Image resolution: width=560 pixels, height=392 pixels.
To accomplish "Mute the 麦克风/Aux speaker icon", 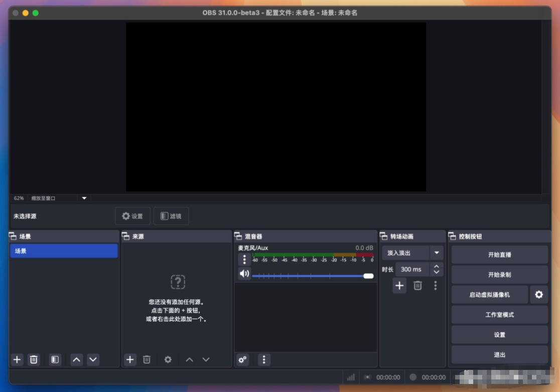I will tap(244, 274).
